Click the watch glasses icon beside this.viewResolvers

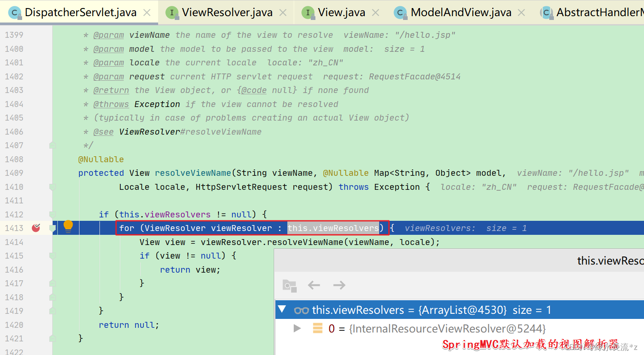pos(301,310)
